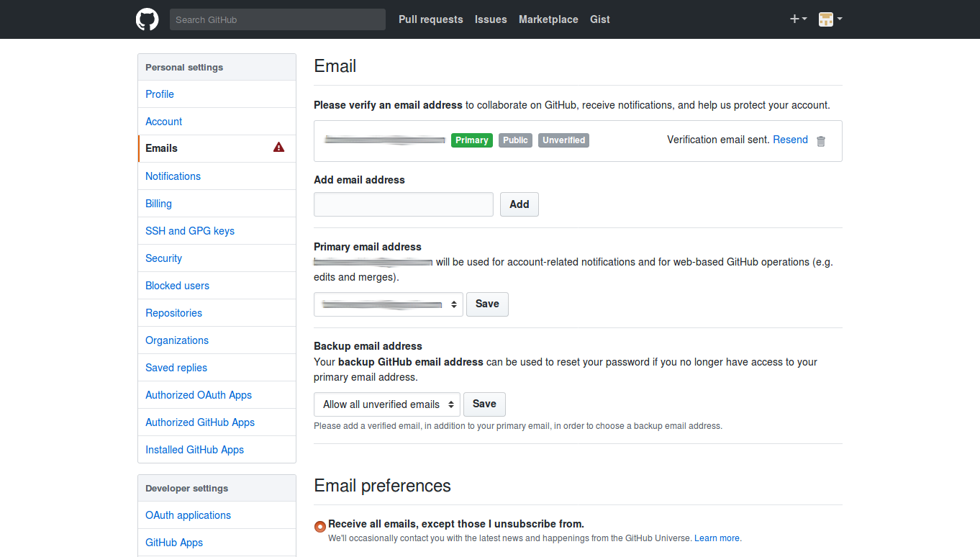Click the Add button
Screen dimensions: 980x557
click(x=520, y=204)
